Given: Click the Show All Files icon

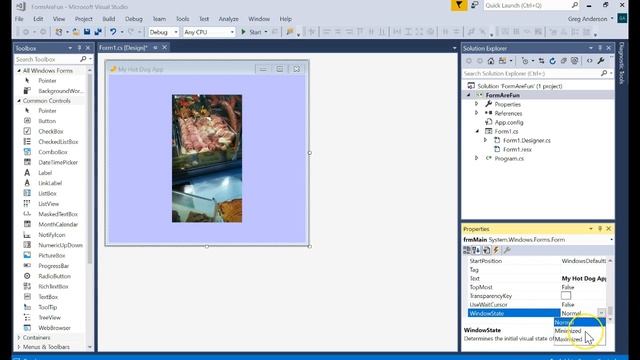Looking at the screenshot, I should pos(574,61).
